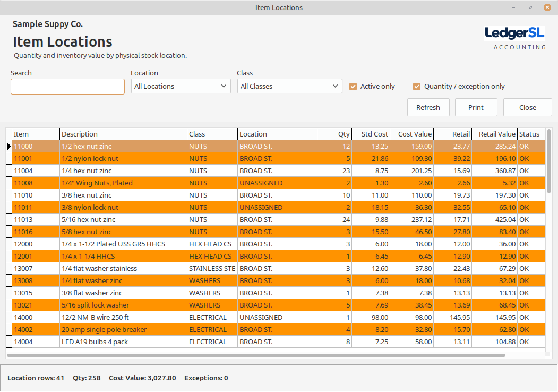Select '1/4 x 1-1/2 Plated USS GR5 HHCS'

click(x=124, y=244)
